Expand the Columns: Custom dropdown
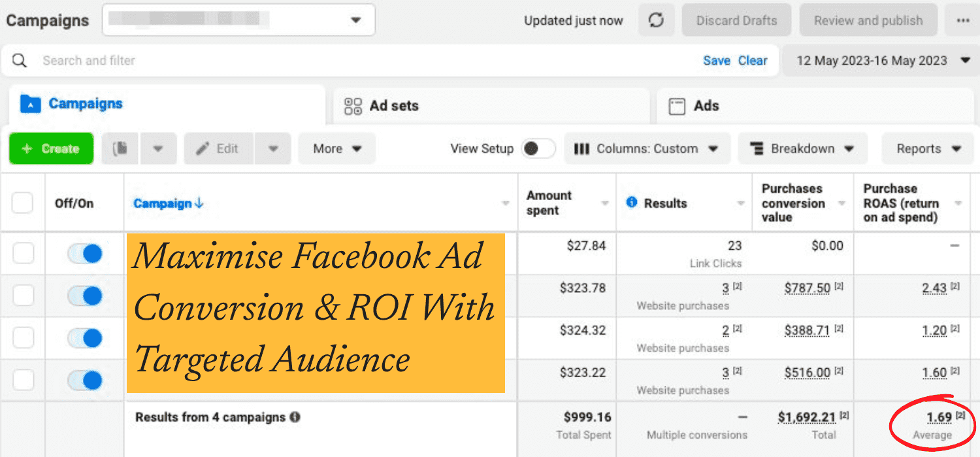This screenshot has width=980, height=457. click(x=646, y=148)
